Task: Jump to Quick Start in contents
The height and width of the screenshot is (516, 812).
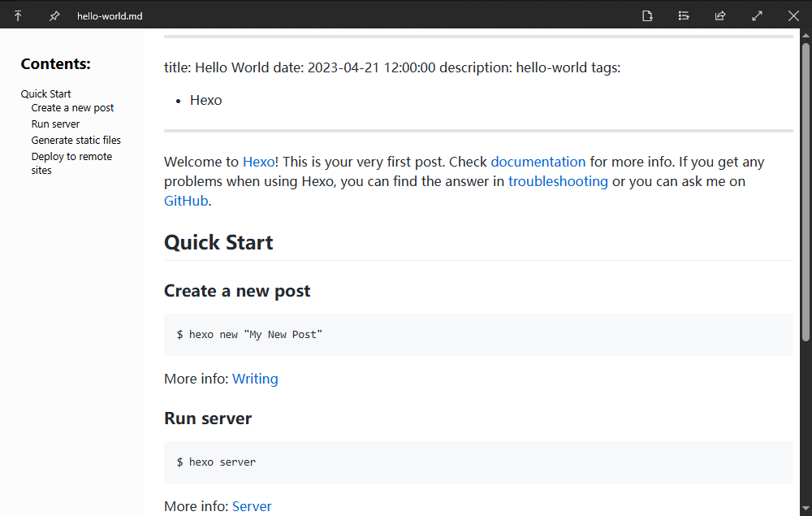Action: pyautogui.click(x=46, y=93)
